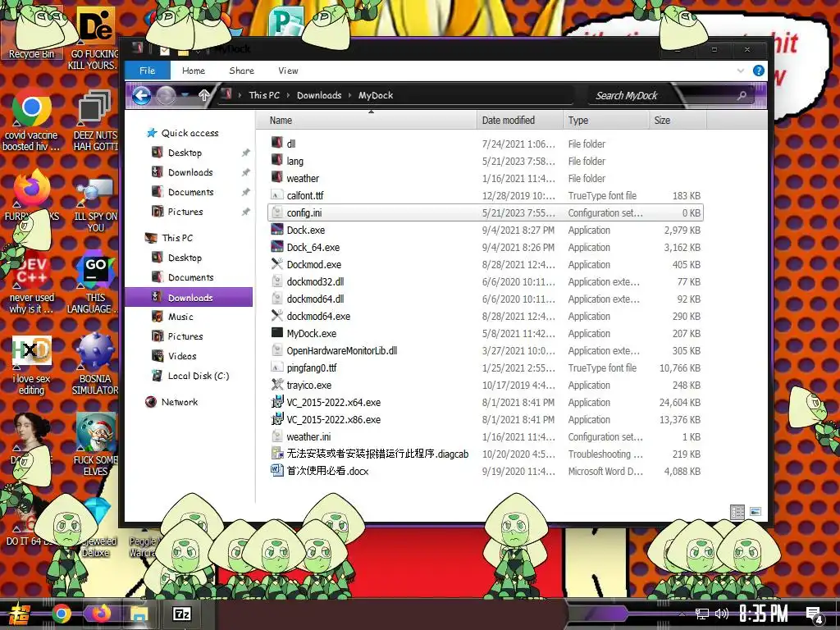Select the .diagcab troubleshooting file icon
Image resolution: width=840 pixels, height=630 pixels.
tap(277, 453)
